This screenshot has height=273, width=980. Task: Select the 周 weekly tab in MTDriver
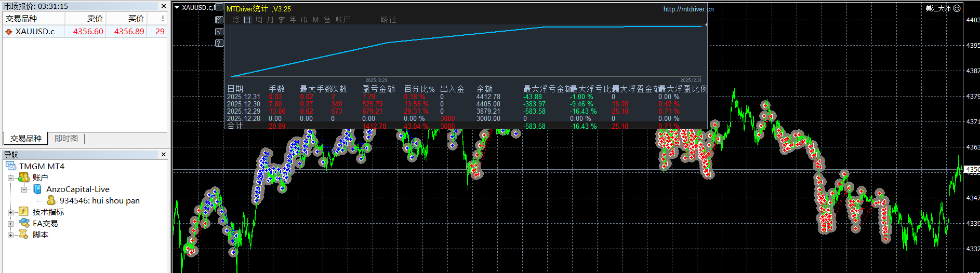tap(259, 20)
